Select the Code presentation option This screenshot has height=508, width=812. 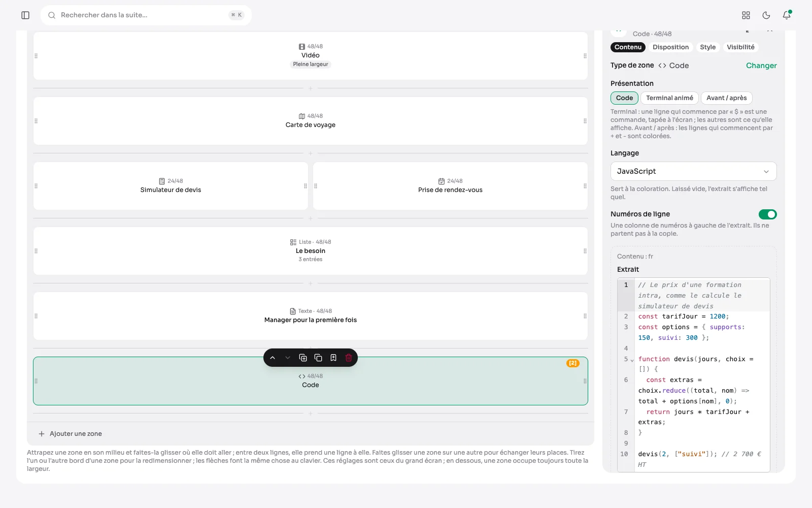click(x=624, y=98)
